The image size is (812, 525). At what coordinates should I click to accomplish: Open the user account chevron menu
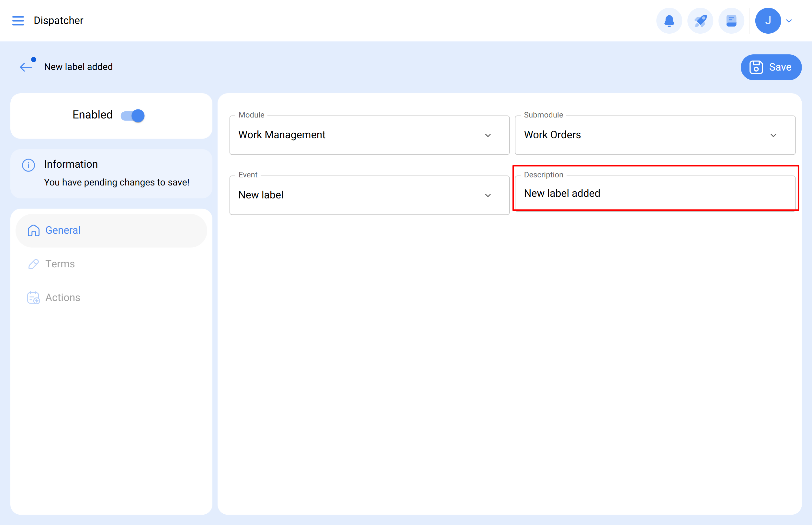pyautogui.click(x=789, y=20)
